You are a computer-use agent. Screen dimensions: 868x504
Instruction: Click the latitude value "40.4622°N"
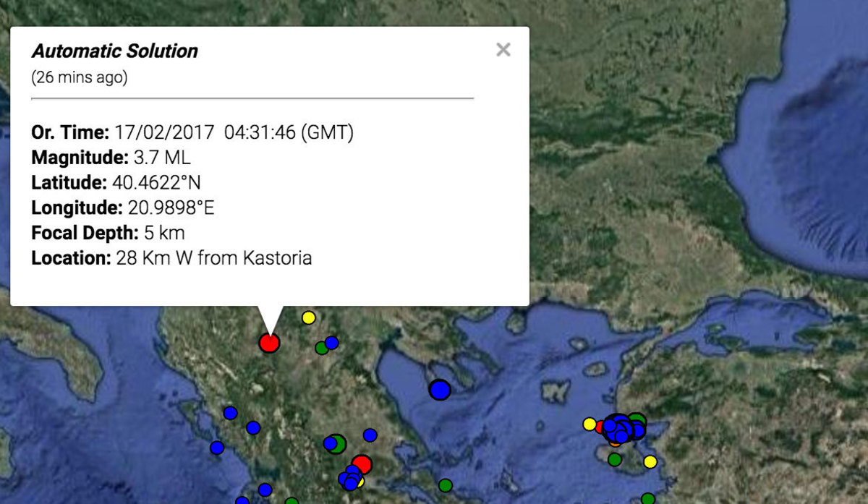coord(156,183)
